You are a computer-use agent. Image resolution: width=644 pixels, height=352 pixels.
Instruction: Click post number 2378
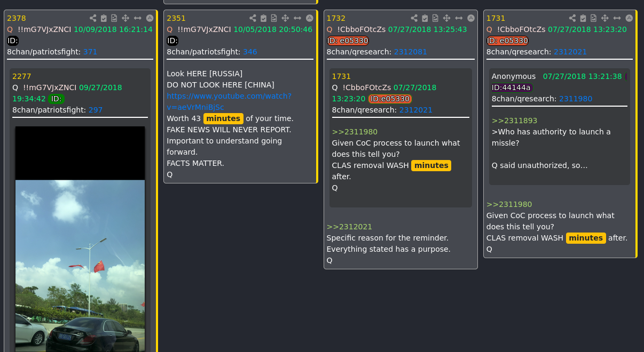(16, 18)
